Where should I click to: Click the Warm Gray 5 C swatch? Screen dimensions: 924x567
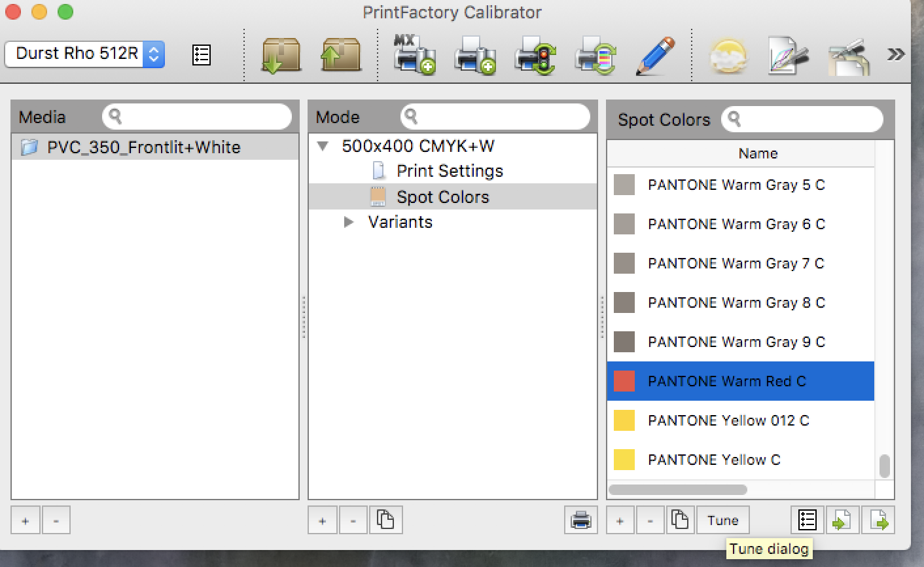click(624, 185)
